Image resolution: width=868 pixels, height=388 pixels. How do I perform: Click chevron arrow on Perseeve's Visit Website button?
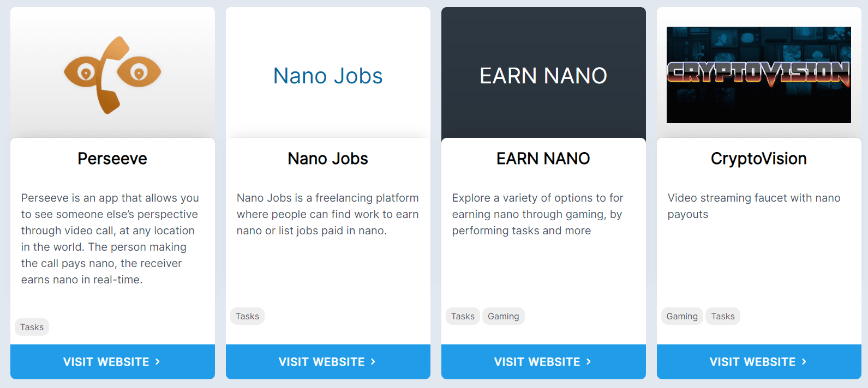coord(158,361)
